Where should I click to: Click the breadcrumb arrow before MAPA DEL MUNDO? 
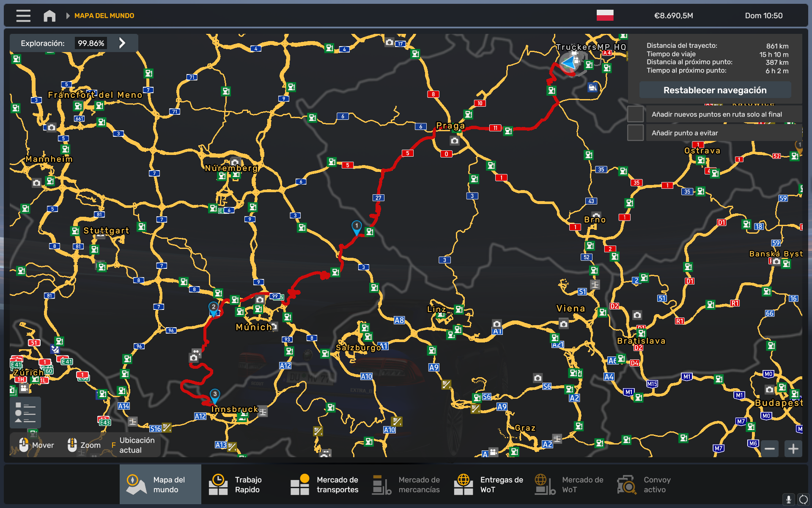pyautogui.click(x=68, y=16)
